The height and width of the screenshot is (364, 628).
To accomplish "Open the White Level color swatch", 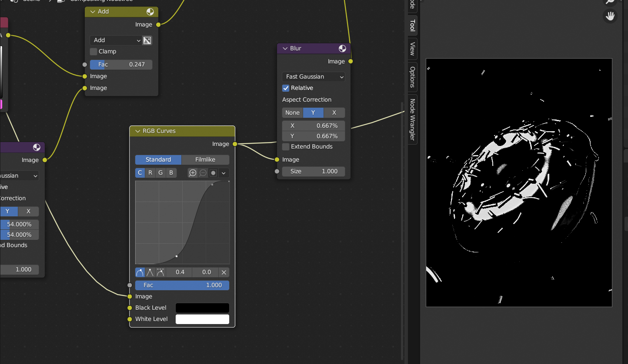I will (x=202, y=319).
